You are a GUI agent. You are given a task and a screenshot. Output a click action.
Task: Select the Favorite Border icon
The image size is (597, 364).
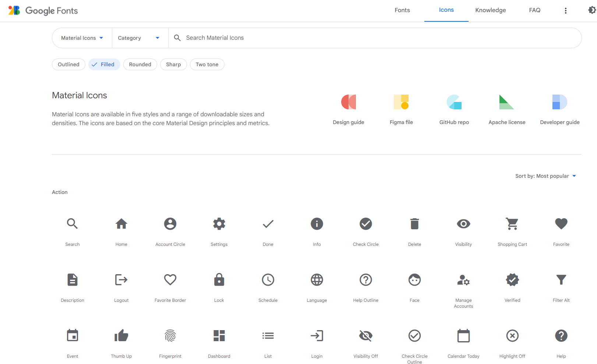pos(170,280)
